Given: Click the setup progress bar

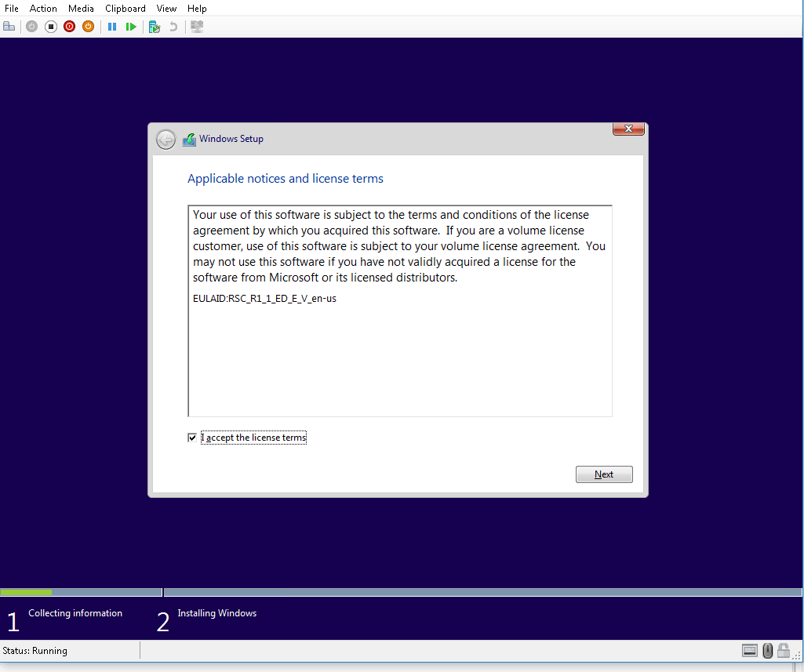Looking at the screenshot, I should 401,593.
